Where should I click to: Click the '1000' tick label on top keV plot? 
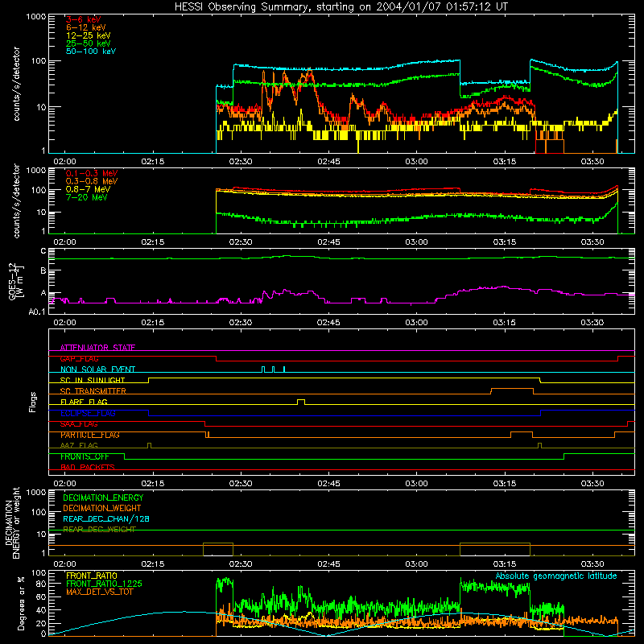36,17
